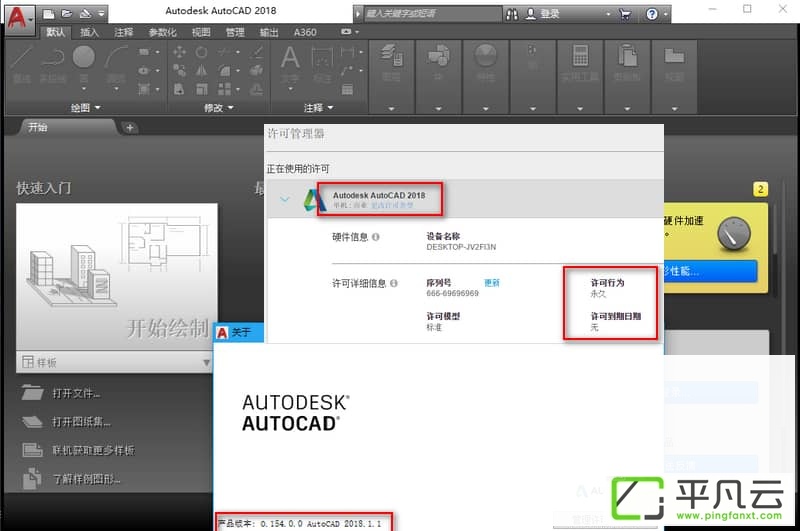
Task: Select the Erase tool in Modify panel
Action: click(257, 52)
